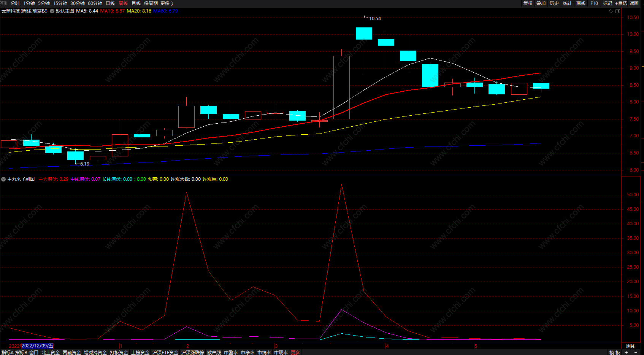The height and width of the screenshot is (355, 644).
Task: Click the MA5: 8.44 value label
Action: click(x=87, y=11)
